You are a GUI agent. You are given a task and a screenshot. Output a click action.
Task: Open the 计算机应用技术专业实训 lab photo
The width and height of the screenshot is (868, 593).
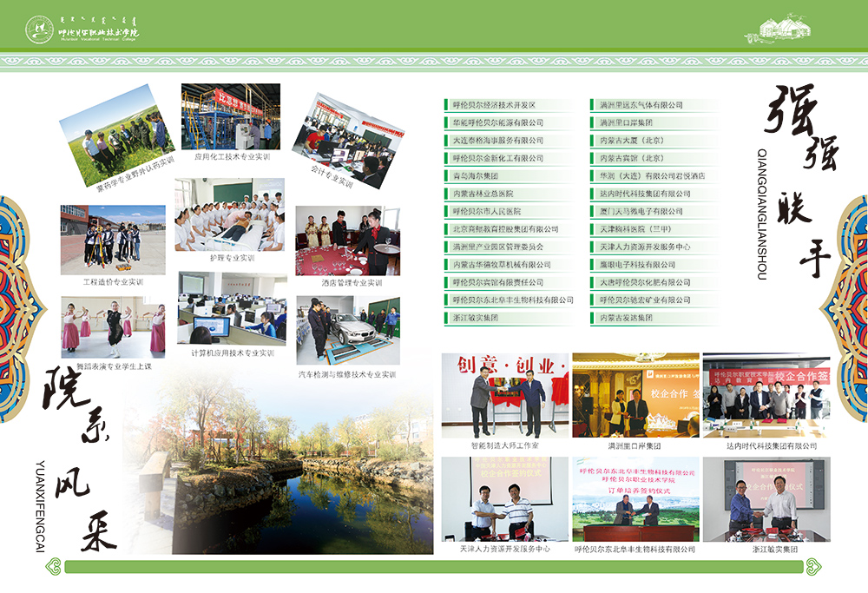click(x=232, y=308)
